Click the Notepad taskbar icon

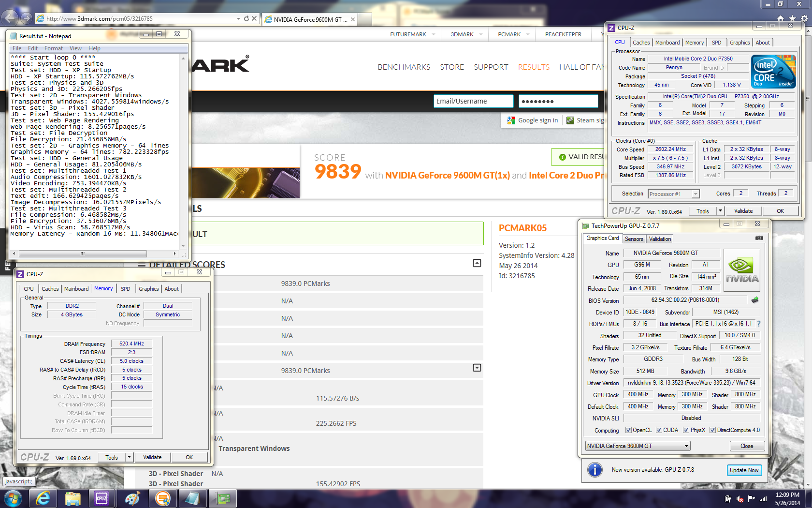pos(192,498)
